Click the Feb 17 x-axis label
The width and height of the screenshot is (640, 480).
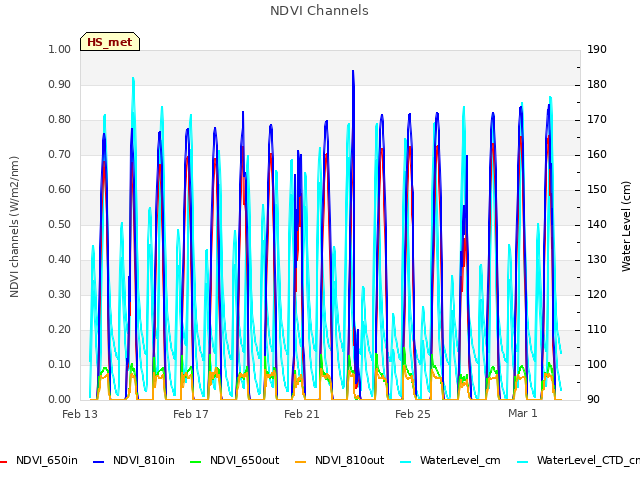191,414
